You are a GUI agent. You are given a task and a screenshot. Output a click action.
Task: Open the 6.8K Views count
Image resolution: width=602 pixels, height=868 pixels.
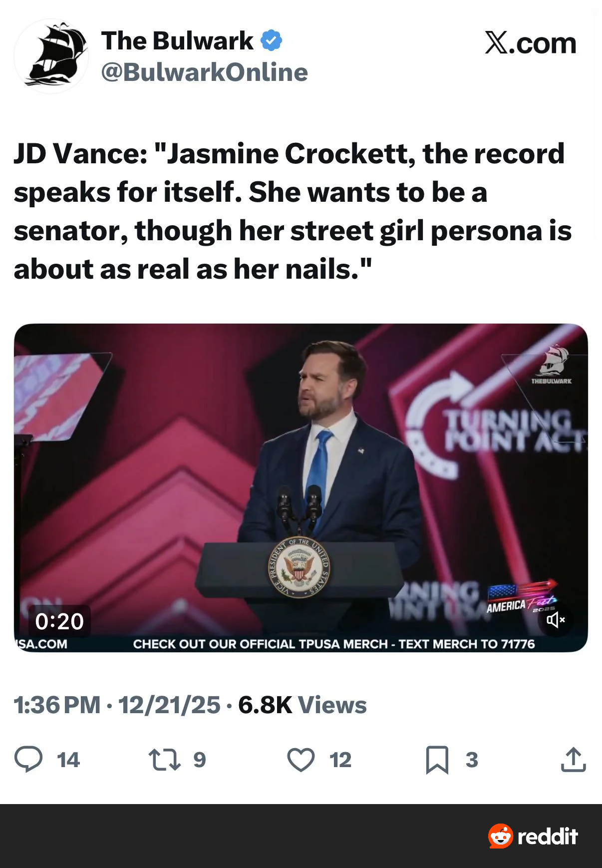point(302,705)
